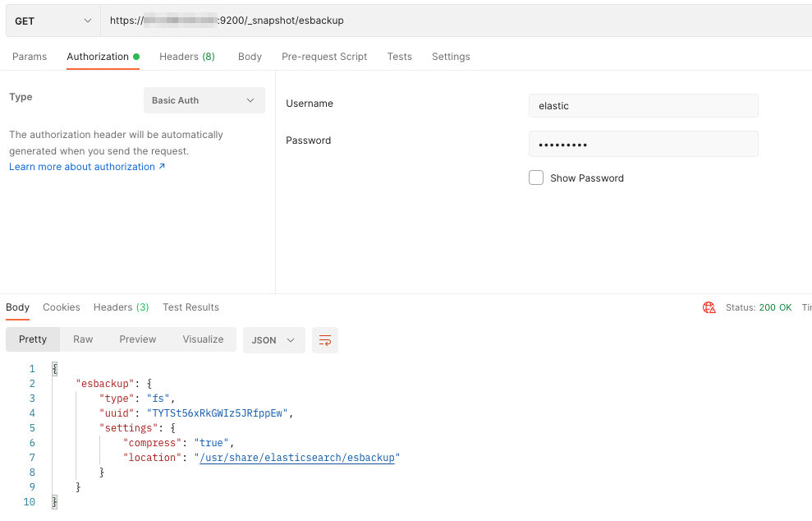Viewport: 812px width, 521px height.
Task: Collapse the root JSON object on line 1
Action: click(x=54, y=368)
